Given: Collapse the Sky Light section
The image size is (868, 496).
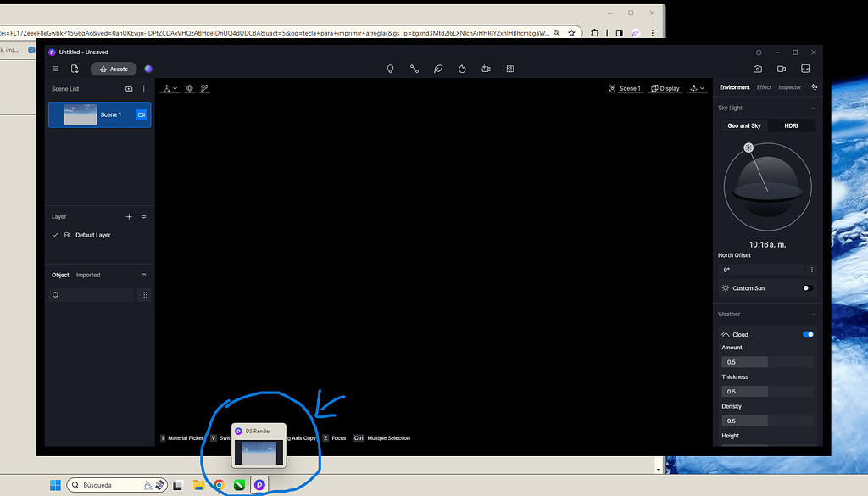Looking at the screenshot, I should [x=812, y=108].
